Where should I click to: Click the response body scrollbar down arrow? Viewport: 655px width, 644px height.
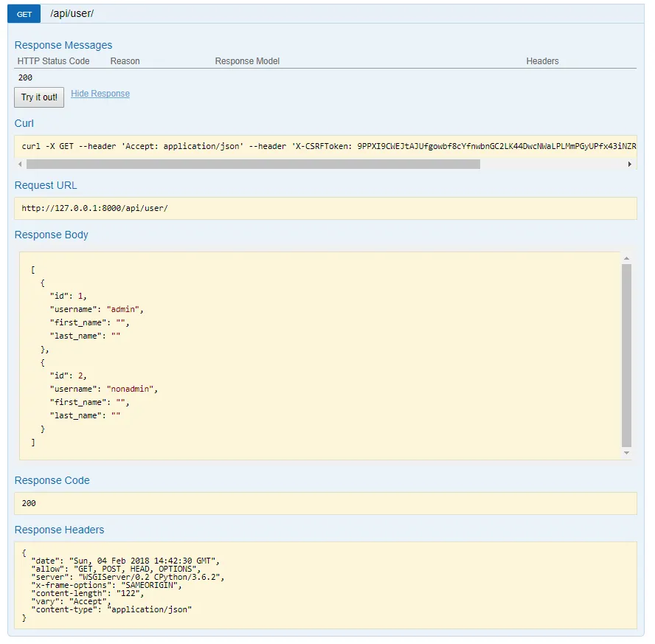point(626,453)
